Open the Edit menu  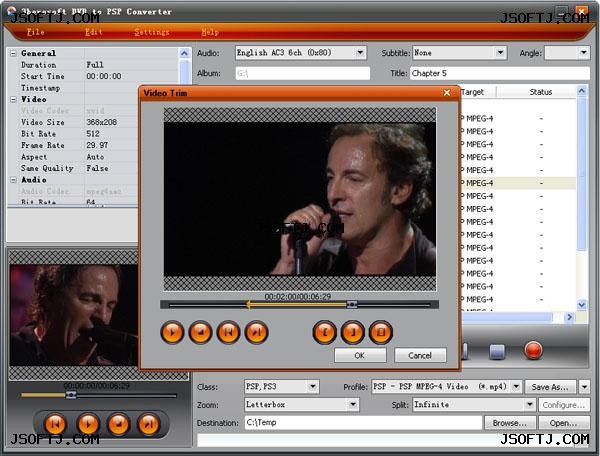click(94, 32)
